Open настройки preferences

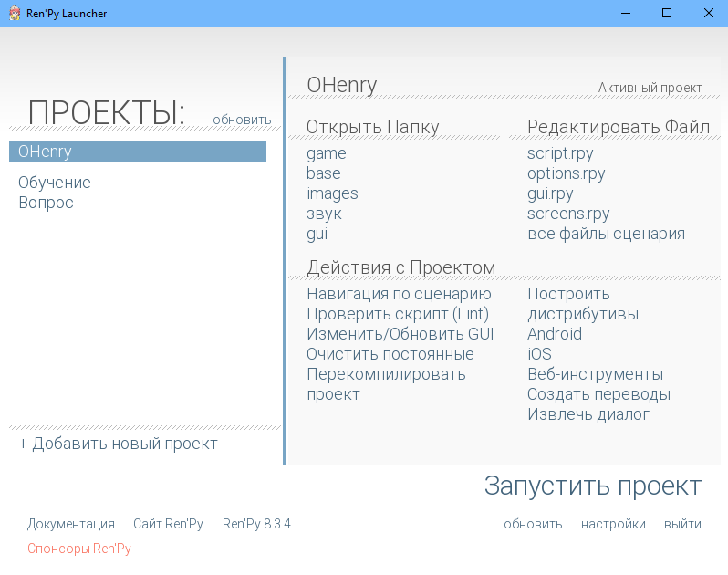[613, 525]
